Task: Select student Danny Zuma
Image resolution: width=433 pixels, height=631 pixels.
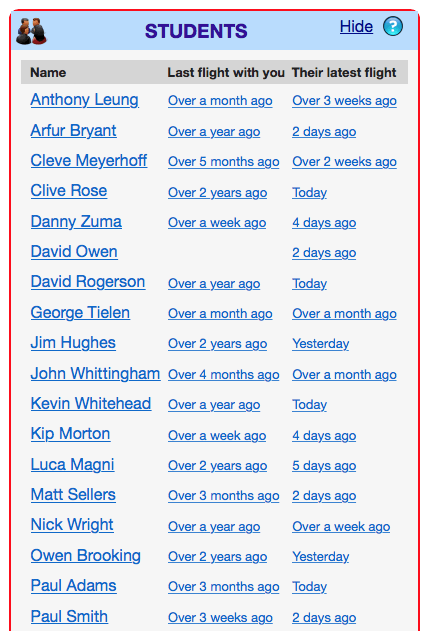Action: pyautogui.click(x=76, y=222)
